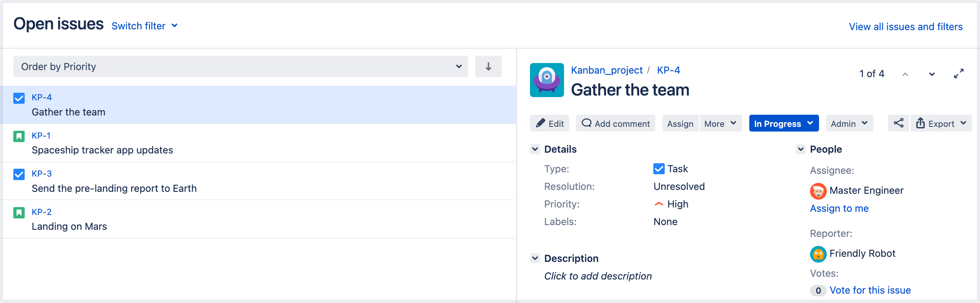Click Assign to me link
This screenshot has width=980, height=303.
[839, 208]
